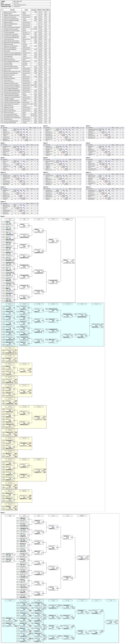Click the 'Группа-9' heading

(88, 158)
